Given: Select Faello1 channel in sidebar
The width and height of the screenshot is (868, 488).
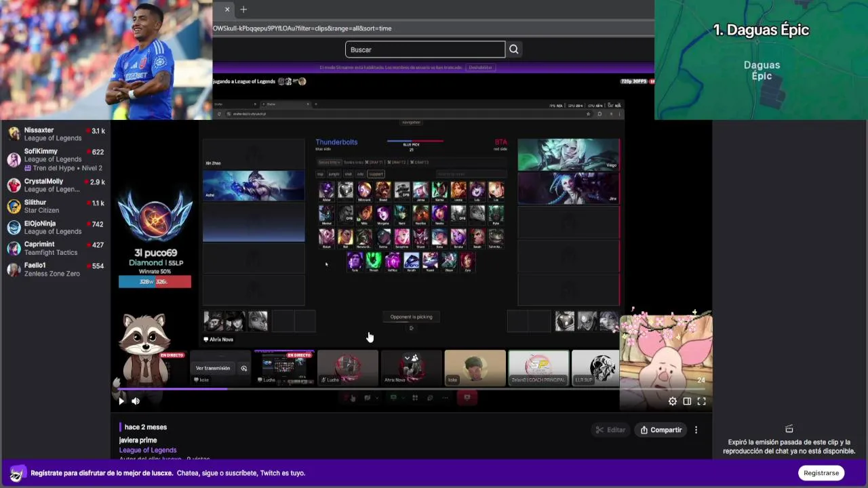Looking at the screenshot, I should (x=56, y=269).
